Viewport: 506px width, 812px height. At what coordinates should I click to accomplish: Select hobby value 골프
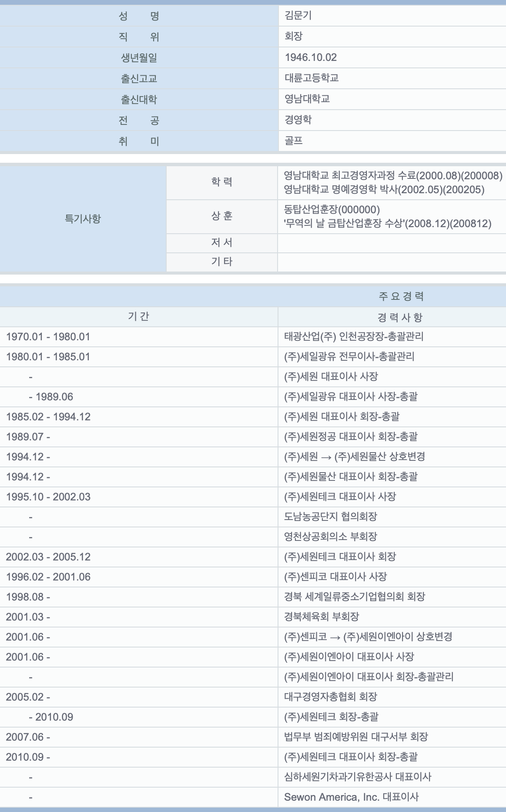[293, 141]
